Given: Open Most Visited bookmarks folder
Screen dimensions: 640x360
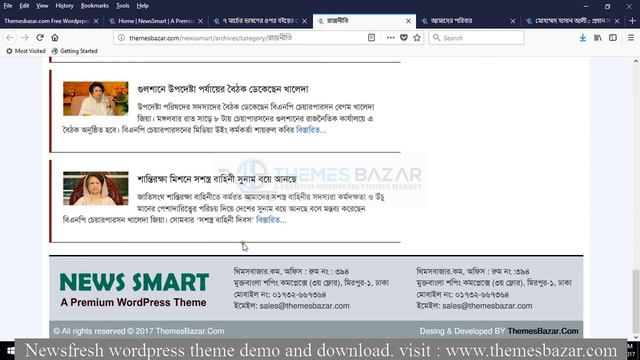Looking at the screenshot, I should point(25,51).
